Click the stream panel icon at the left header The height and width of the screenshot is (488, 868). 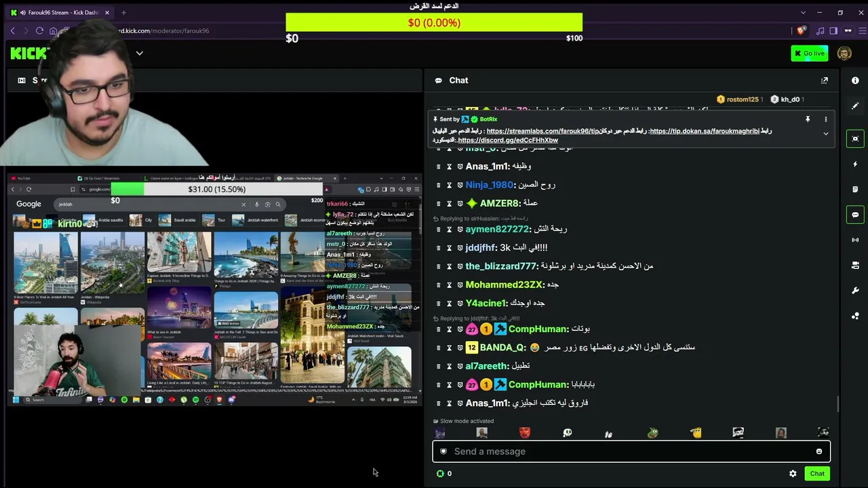pos(22,80)
